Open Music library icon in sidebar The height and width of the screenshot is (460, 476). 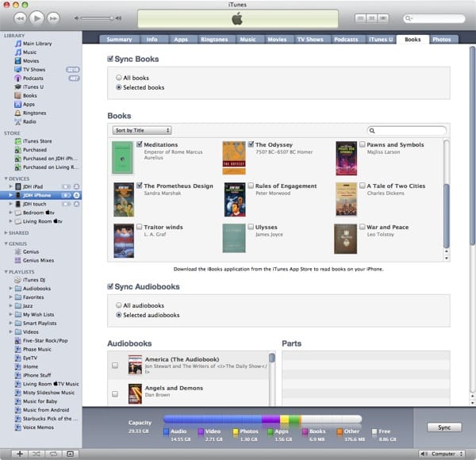[x=18, y=52]
